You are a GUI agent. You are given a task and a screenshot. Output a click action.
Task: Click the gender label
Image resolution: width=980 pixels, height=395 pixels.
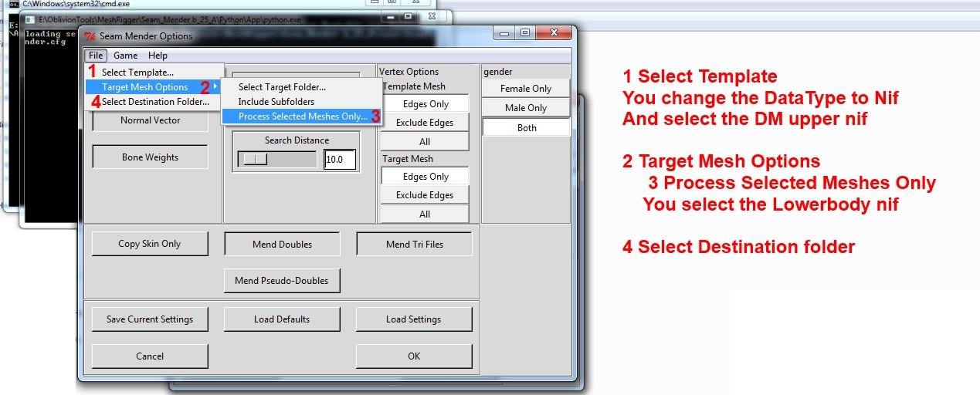tap(497, 72)
